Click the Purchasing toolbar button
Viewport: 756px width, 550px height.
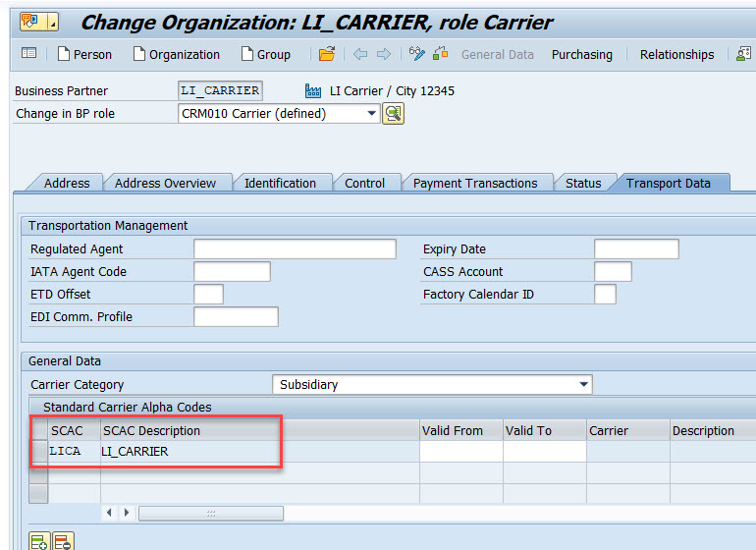pyautogui.click(x=581, y=54)
